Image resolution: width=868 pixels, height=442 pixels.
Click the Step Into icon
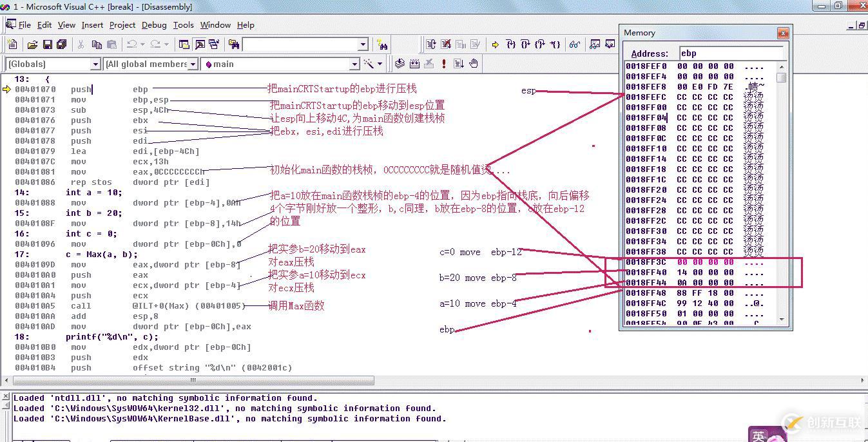[511, 44]
